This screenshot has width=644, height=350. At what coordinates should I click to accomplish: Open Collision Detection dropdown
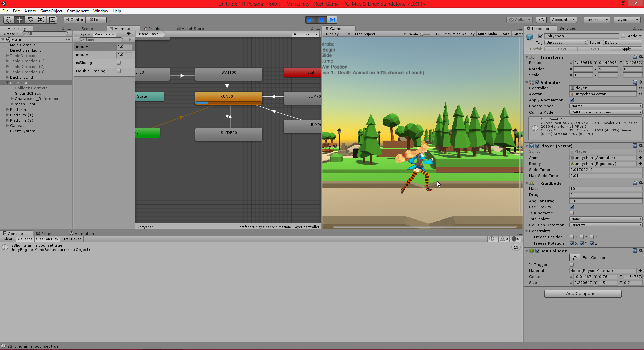pyautogui.click(x=606, y=225)
